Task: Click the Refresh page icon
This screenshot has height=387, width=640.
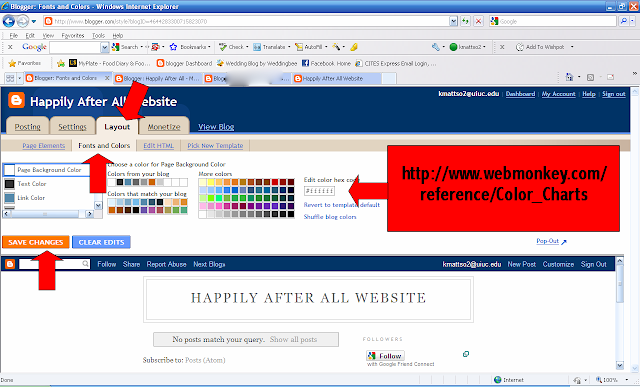Action: (465, 21)
